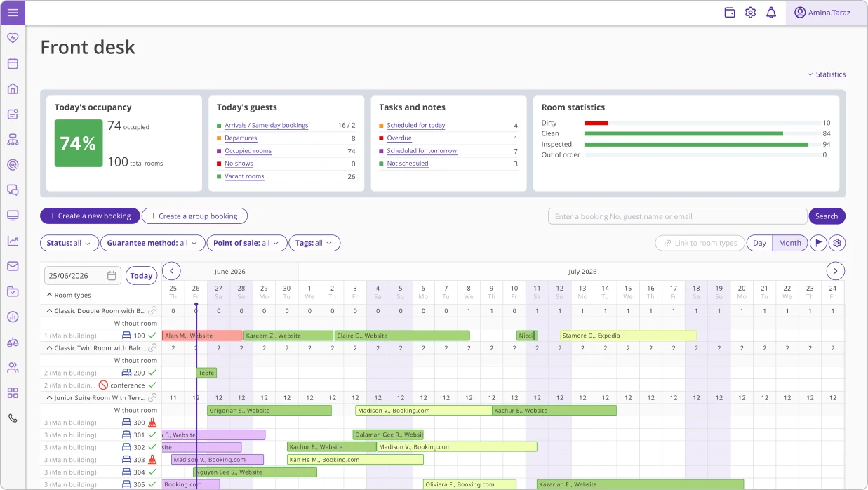868x490 pixels.
Task: Open Occupied rooms list
Action: point(248,150)
